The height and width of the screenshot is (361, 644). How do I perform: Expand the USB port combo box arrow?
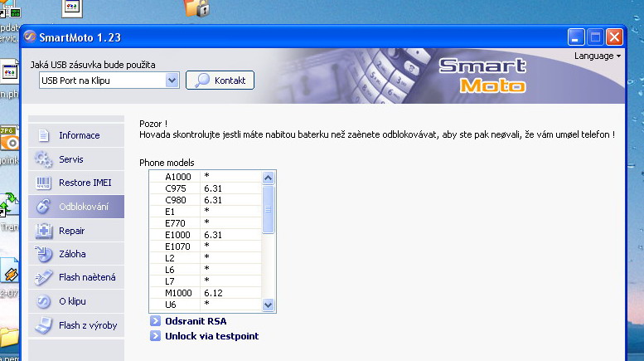[x=172, y=80]
